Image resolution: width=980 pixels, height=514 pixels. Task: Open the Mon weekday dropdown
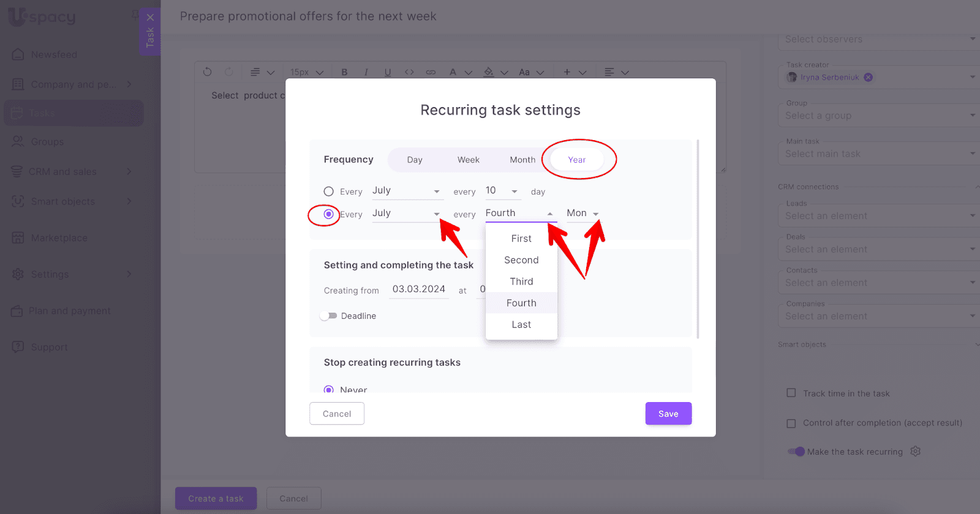(582, 214)
